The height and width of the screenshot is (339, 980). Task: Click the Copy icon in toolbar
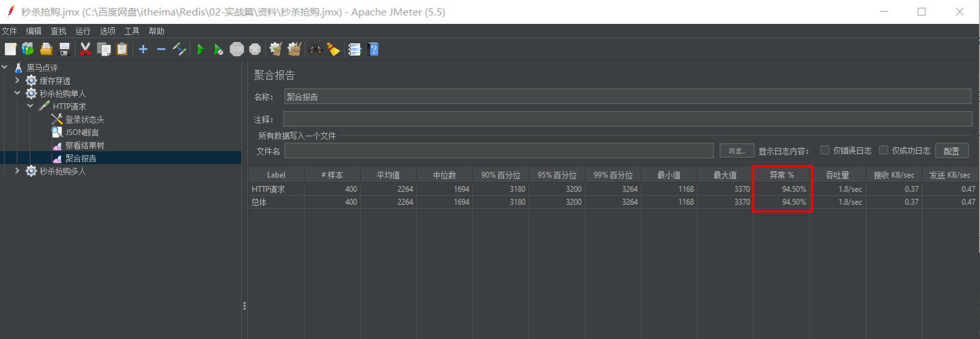point(103,49)
